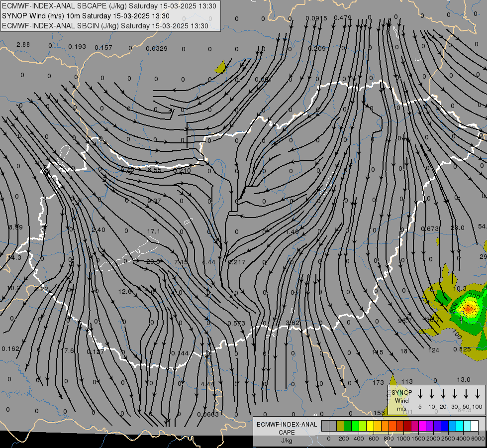Click the 0.0915 value at the top
This screenshot has width=487, height=448.
(x=316, y=18)
